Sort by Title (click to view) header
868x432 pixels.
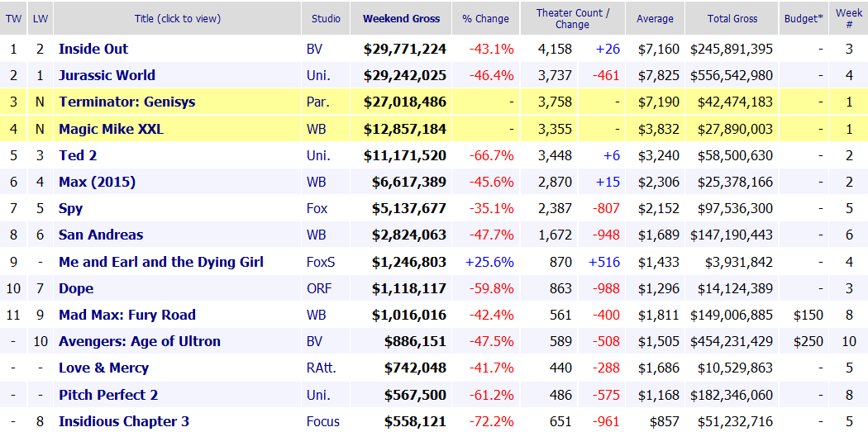tap(178, 19)
